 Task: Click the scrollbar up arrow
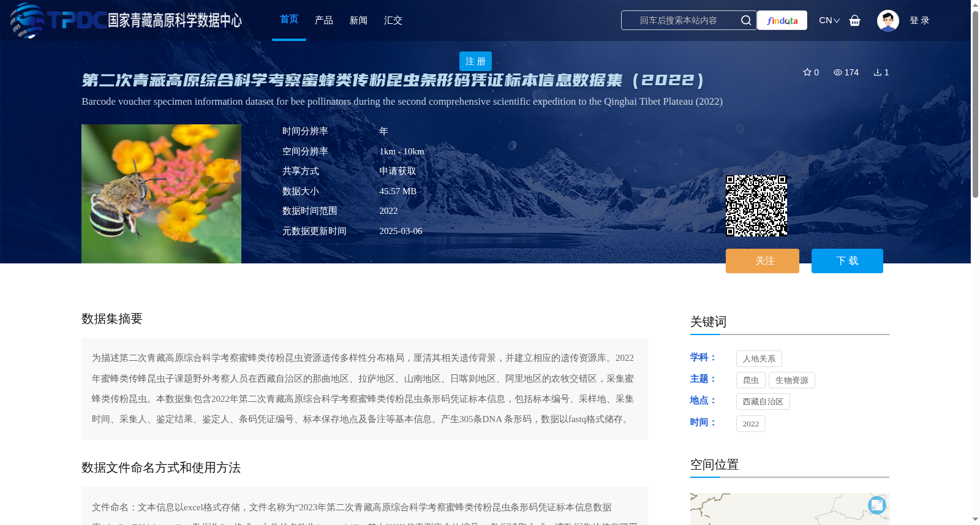point(975,5)
